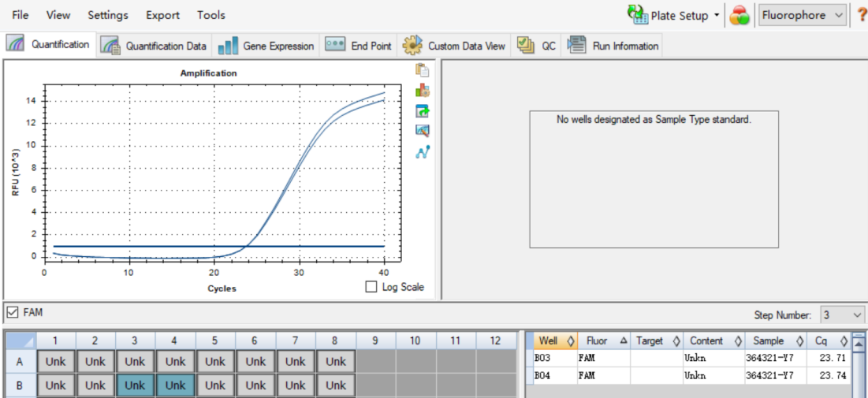Select plate row B header
868x398 pixels.
[20, 385]
